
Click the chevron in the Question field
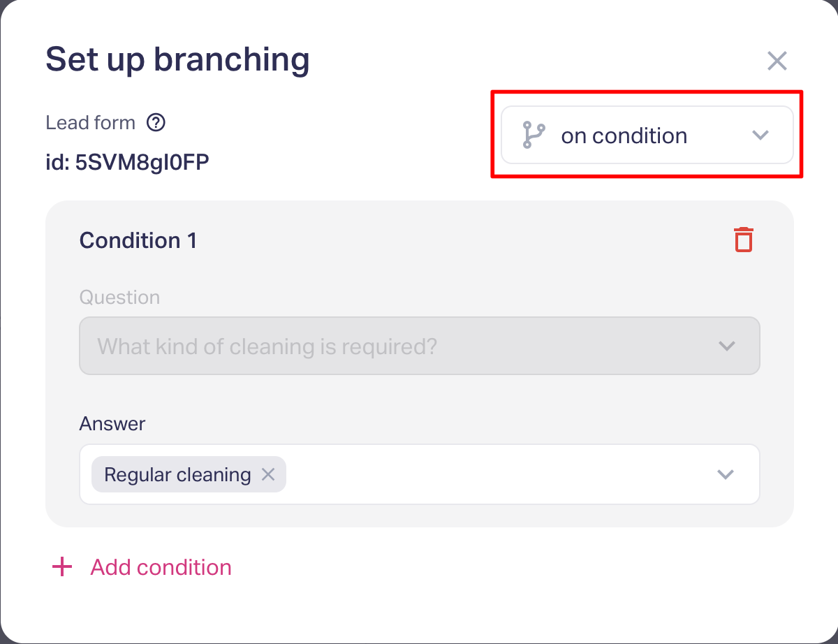click(x=727, y=346)
